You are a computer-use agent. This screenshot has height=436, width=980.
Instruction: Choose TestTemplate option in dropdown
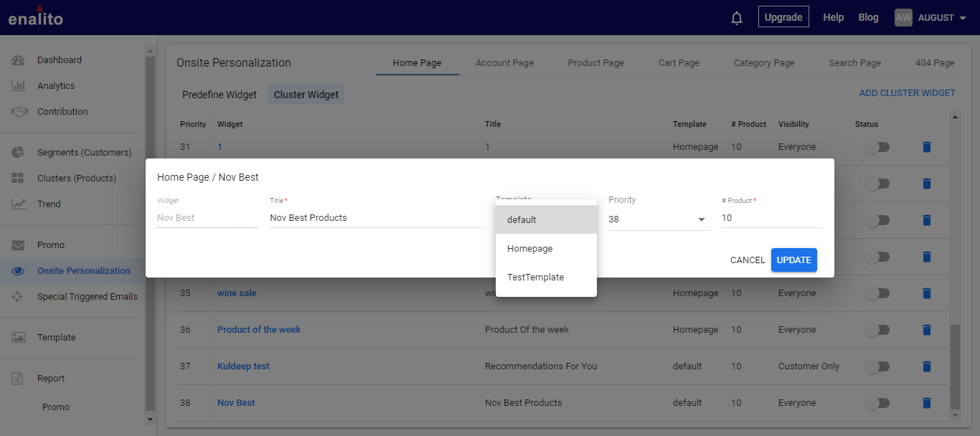tap(536, 278)
